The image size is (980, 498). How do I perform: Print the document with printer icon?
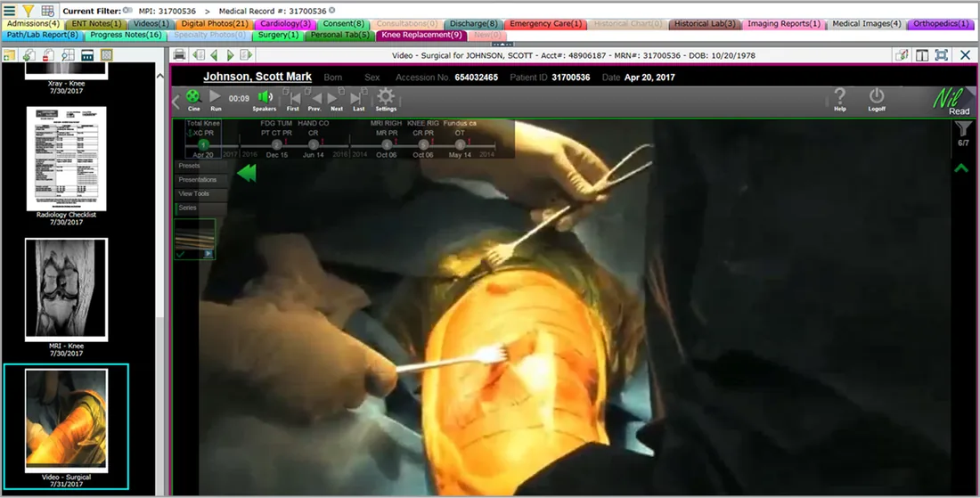click(179, 55)
